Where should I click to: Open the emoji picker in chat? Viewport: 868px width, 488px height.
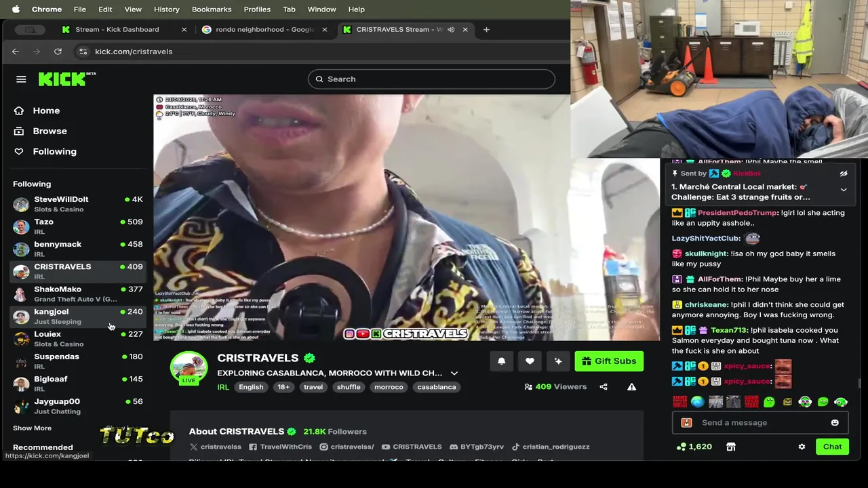pos(835,422)
